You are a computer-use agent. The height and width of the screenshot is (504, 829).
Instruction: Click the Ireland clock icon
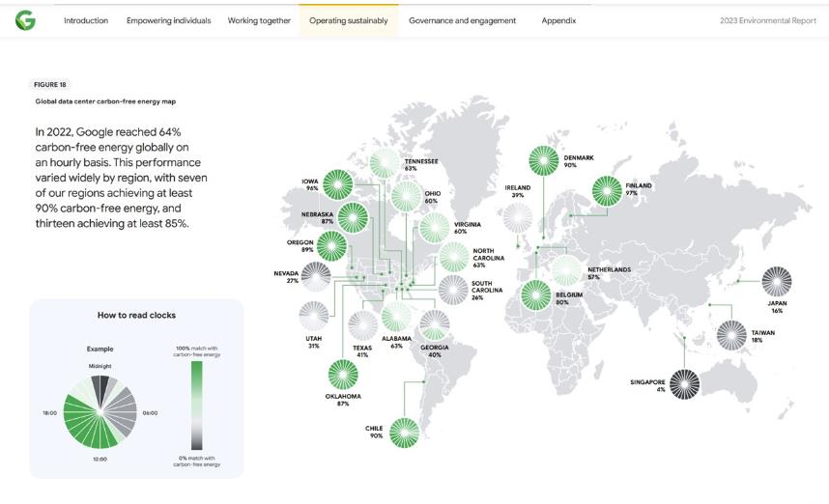[x=518, y=217]
